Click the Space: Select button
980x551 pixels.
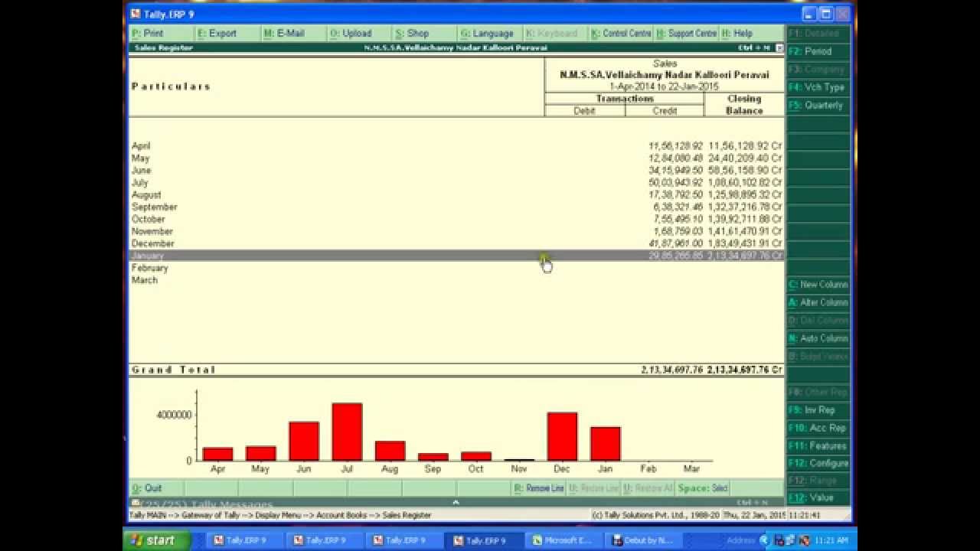tap(704, 488)
